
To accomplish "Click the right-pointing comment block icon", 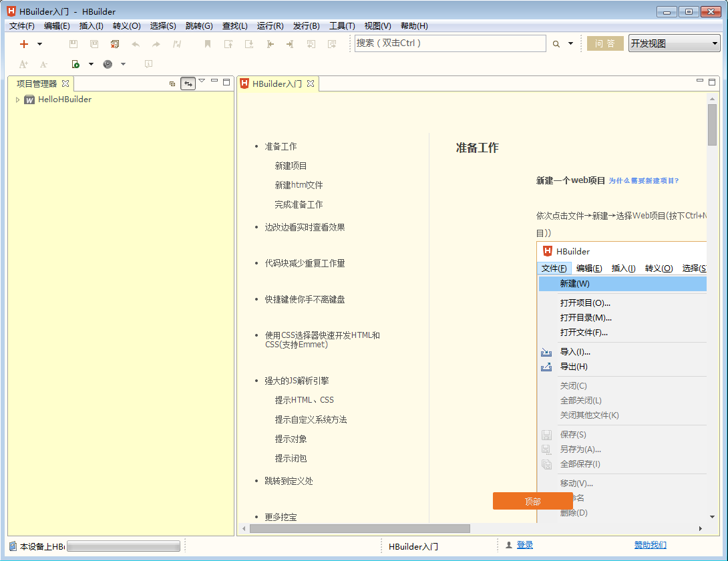I will click(x=332, y=44).
